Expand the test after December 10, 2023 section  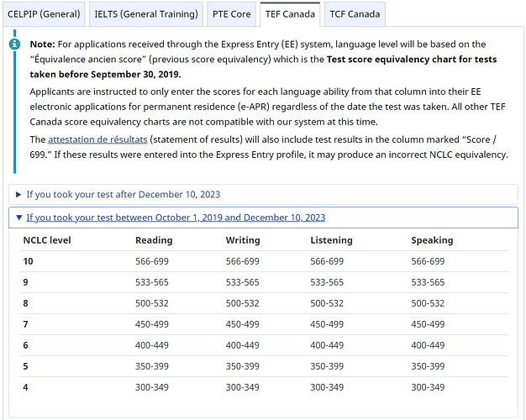point(123,194)
